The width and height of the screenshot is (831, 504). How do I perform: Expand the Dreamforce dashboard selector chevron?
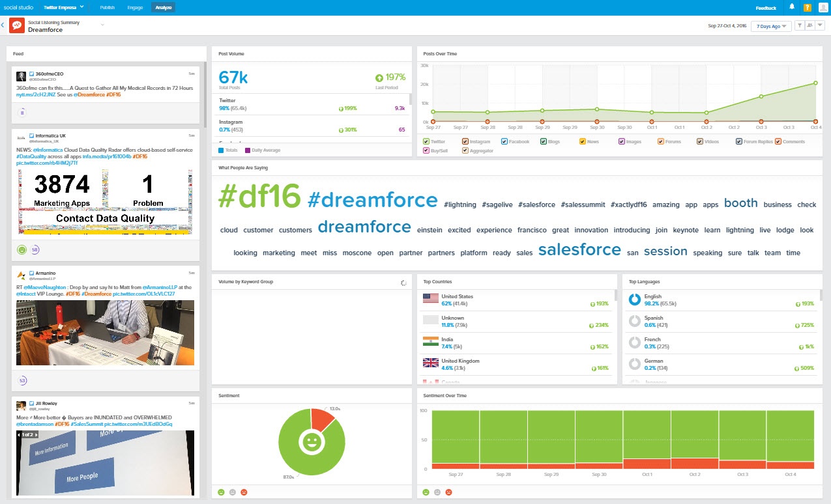click(x=102, y=25)
